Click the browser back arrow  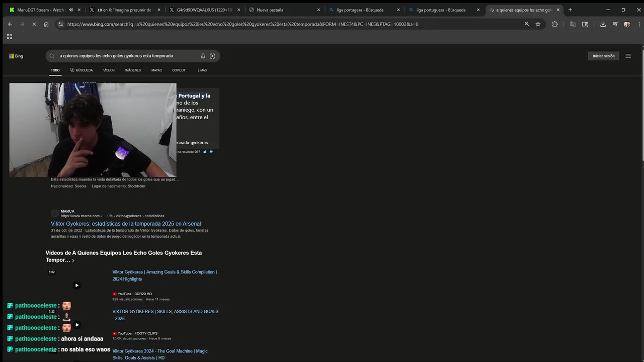tap(10, 24)
